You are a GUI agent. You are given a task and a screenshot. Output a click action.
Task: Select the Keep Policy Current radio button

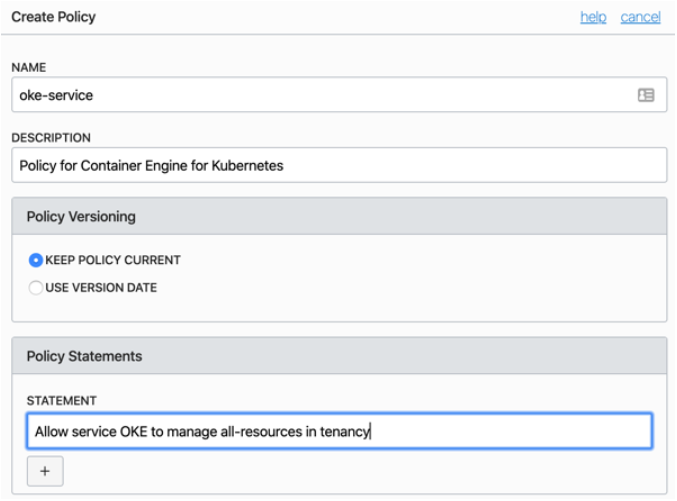pos(36,260)
